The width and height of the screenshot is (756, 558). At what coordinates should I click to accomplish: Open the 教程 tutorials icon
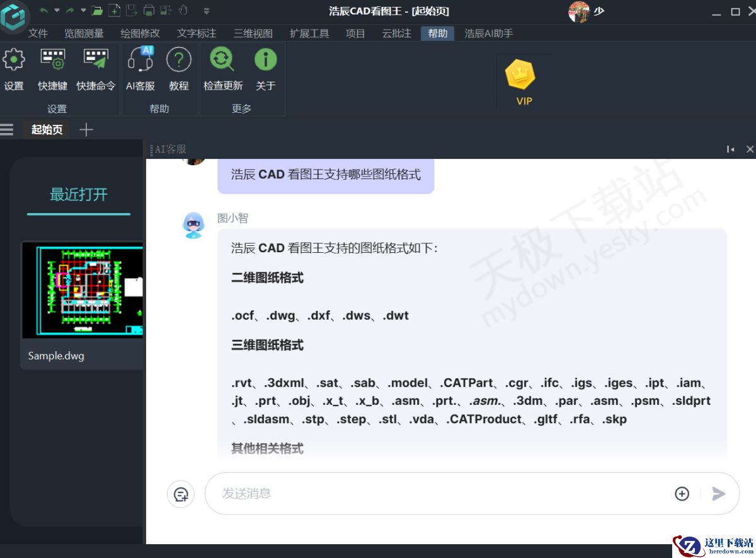[179, 60]
